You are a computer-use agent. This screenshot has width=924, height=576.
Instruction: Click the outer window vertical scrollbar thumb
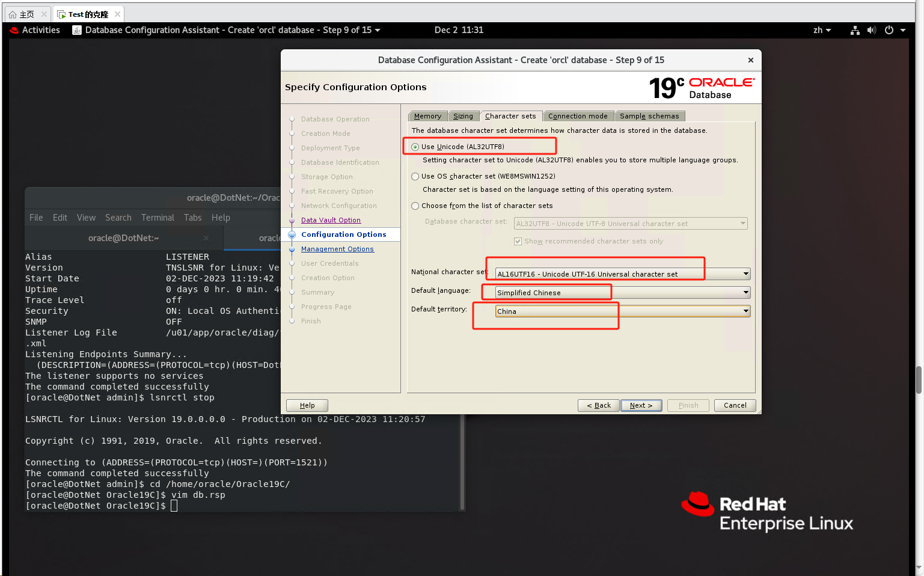click(919, 380)
